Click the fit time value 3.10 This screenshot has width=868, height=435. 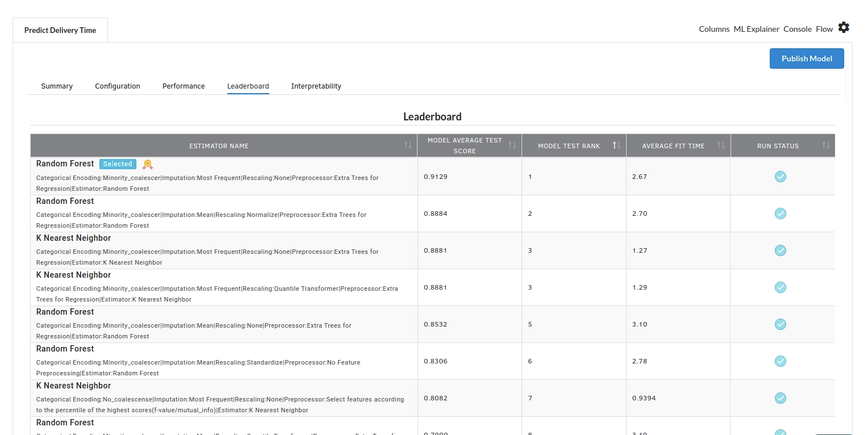coord(640,324)
